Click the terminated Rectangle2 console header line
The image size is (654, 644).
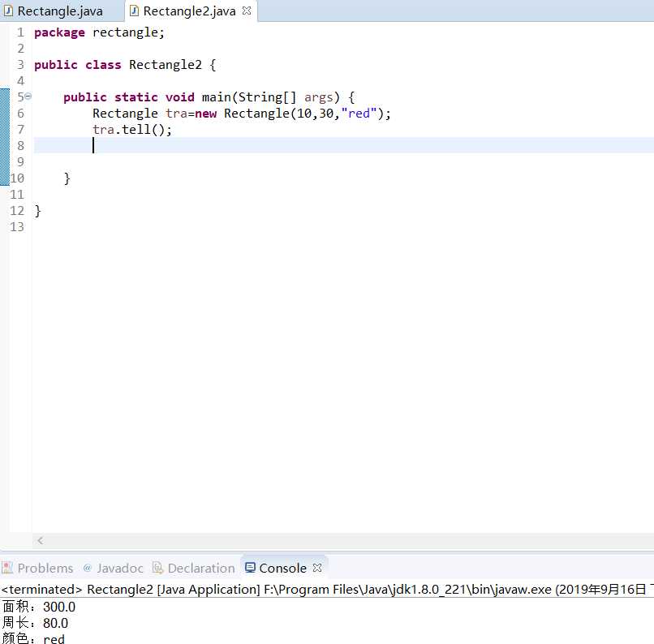pos(327,590)
